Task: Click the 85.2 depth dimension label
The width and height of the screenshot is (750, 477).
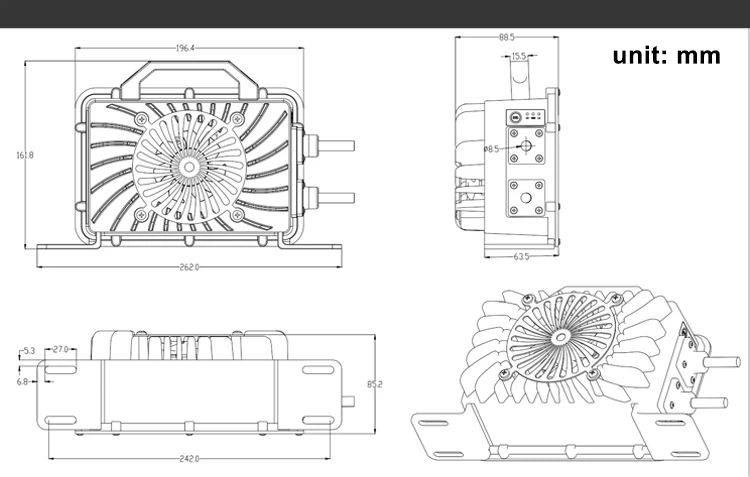Action: coord(375,384)
